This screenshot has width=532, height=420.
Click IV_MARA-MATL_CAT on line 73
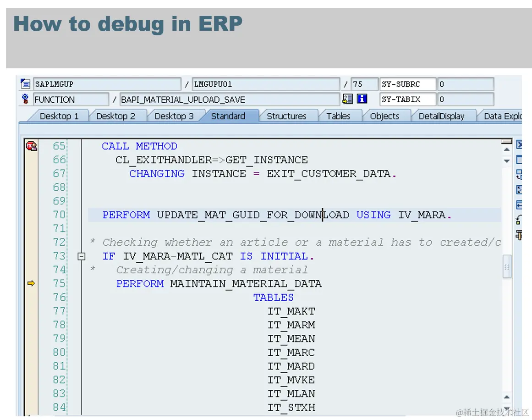pyautogui.click(x=178, y=256)
